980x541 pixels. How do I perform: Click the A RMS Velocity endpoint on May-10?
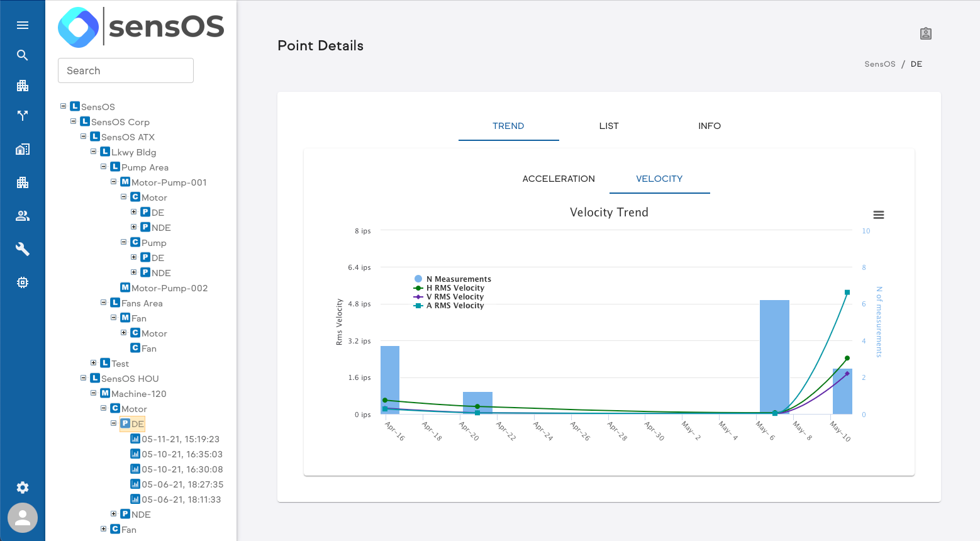847,293
